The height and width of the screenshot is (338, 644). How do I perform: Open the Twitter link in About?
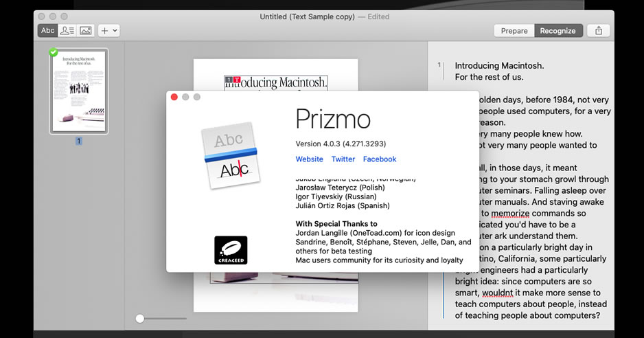[343, 159]
